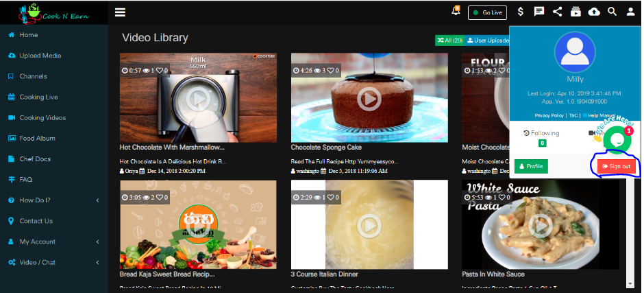Click the Milly profile avatar
644x293 pixels.
(x=575, y=52)
